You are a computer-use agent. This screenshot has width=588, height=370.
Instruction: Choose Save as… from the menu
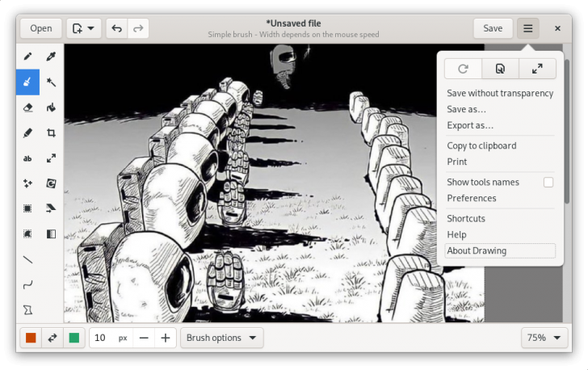click(500, 109)
